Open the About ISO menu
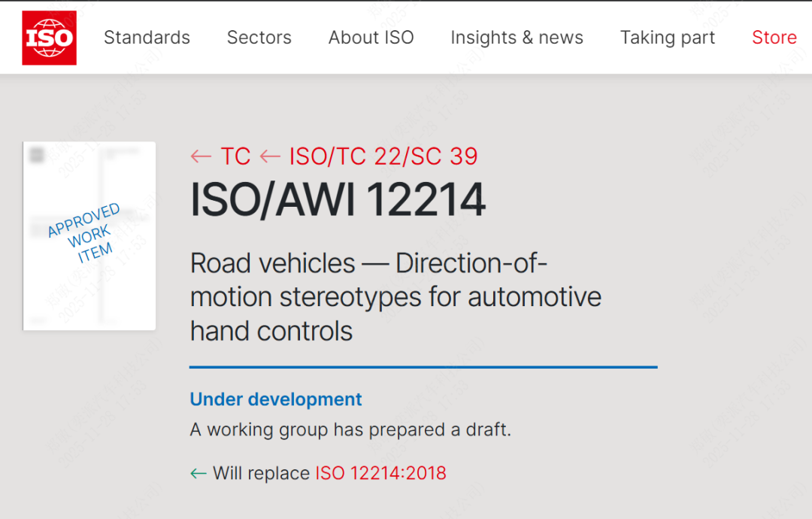This screenshot has height=519, width=812. click(x=371, y=38)
